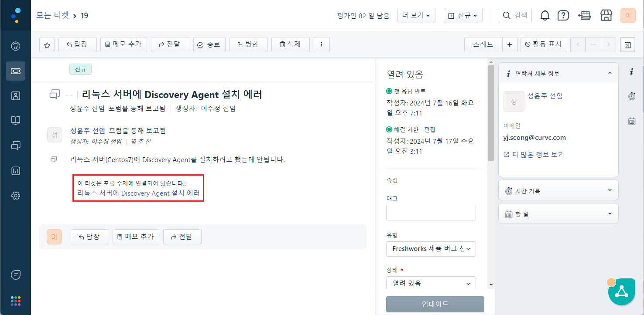Open the Contacts icon in left sidebar
Screen dimensions: 644x315
click(16, 96)
